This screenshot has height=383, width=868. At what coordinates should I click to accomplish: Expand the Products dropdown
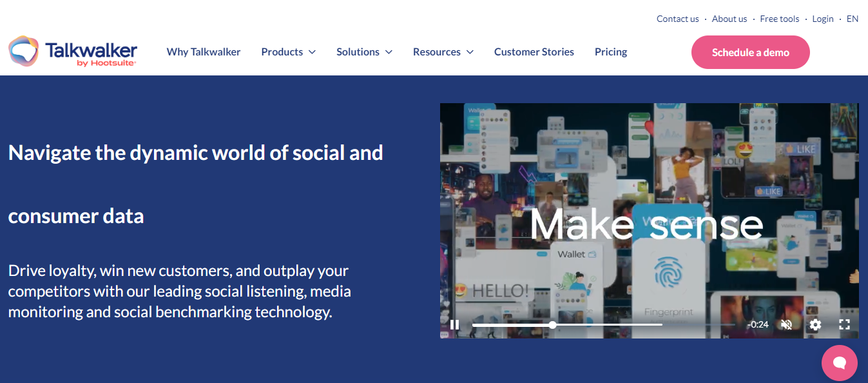pos(288,52)
